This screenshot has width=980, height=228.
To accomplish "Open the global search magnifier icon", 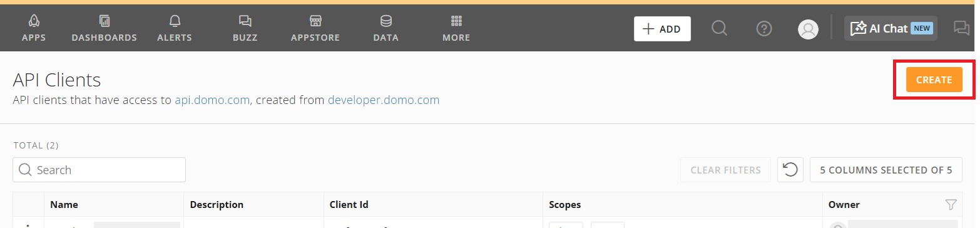I will click(x=720, y=29).
